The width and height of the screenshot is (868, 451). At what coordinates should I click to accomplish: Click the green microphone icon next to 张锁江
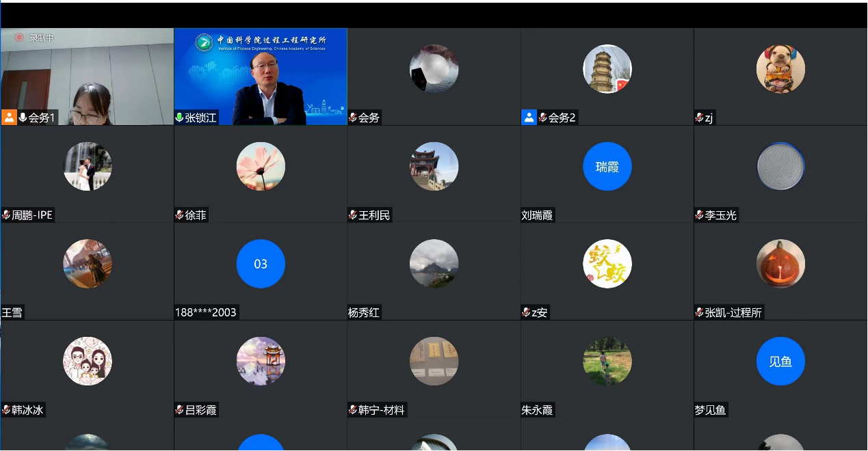coord(180,118)
